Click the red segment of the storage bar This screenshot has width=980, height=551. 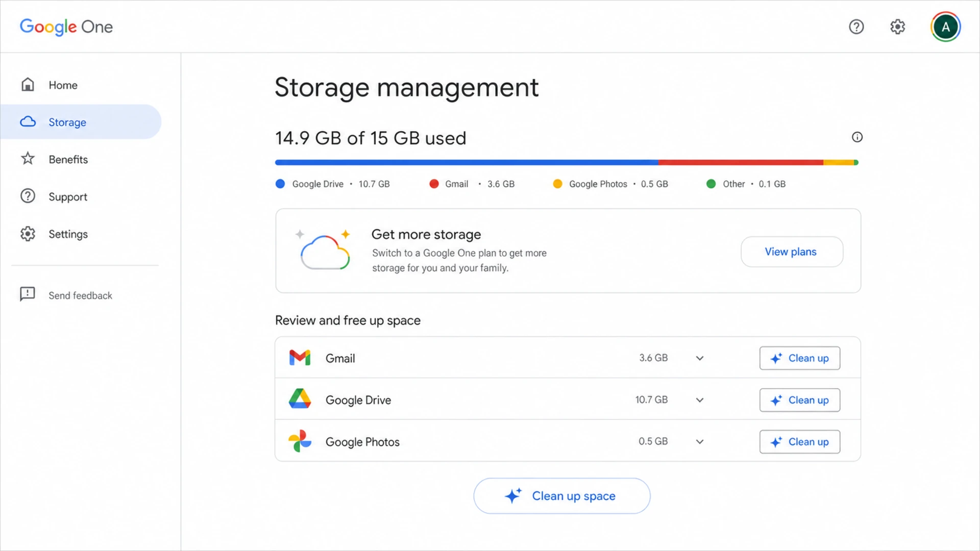coord(741,162)
